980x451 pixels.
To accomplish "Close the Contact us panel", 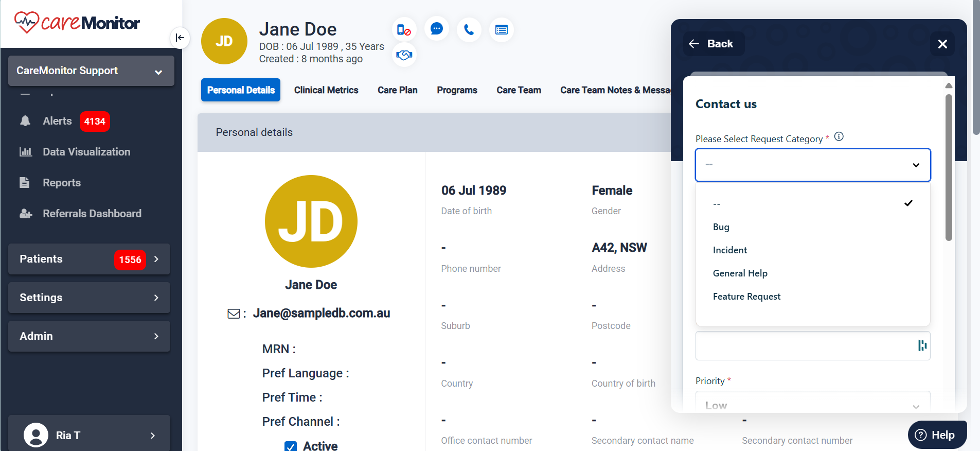I will [x=942, y=44].
